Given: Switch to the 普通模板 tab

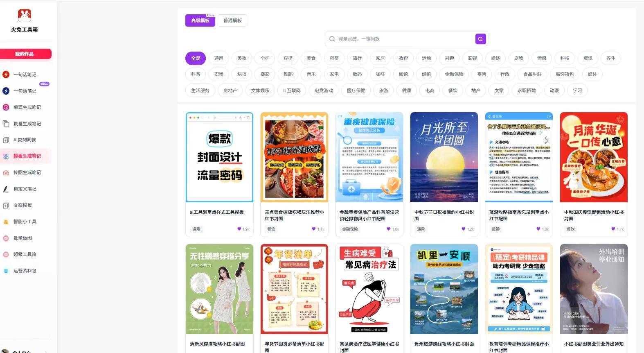Looking at the screenshot, I should (x=232, y=20).
